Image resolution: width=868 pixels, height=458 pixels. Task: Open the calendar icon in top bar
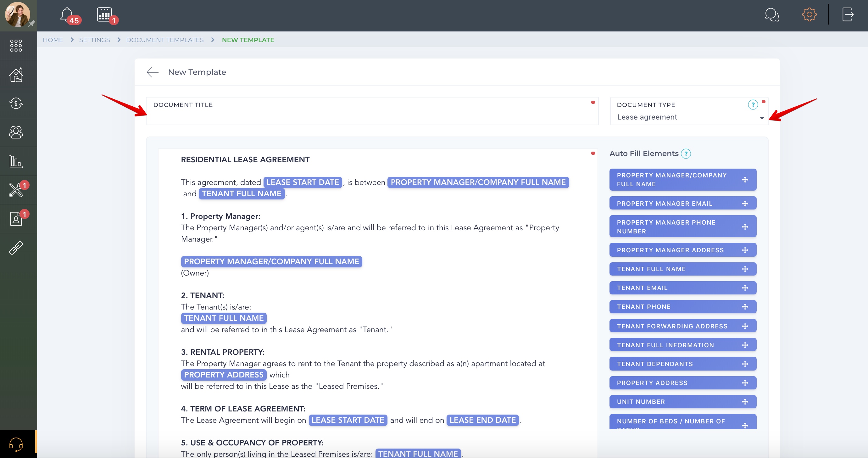click(104, 14)
